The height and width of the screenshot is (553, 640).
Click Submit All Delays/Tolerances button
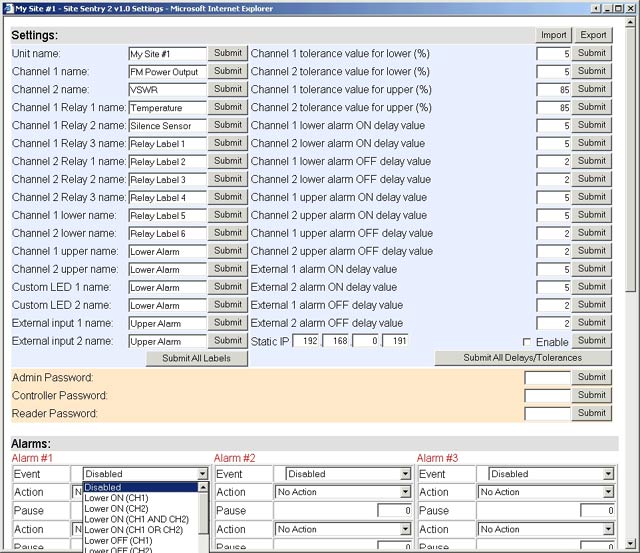[x=522, y=358]
